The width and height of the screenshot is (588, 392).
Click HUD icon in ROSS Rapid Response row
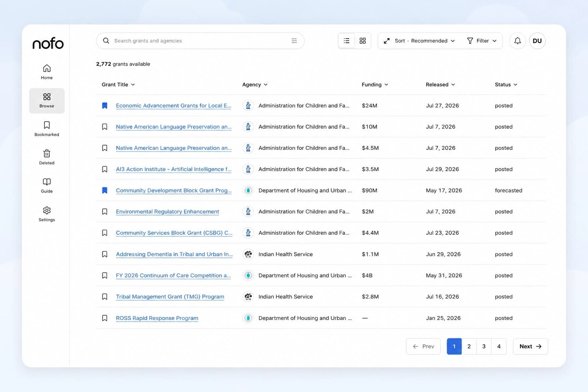(x=248, y=318)
